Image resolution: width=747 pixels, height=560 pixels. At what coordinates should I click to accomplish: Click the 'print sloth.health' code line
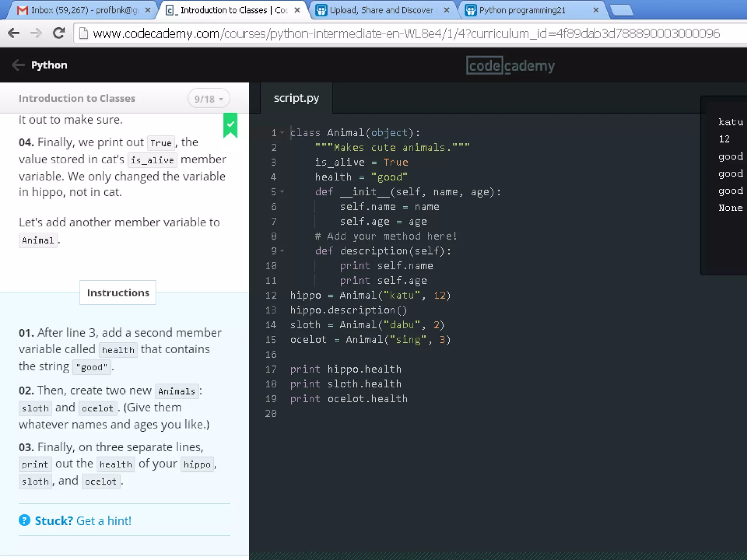click(346, 384)
